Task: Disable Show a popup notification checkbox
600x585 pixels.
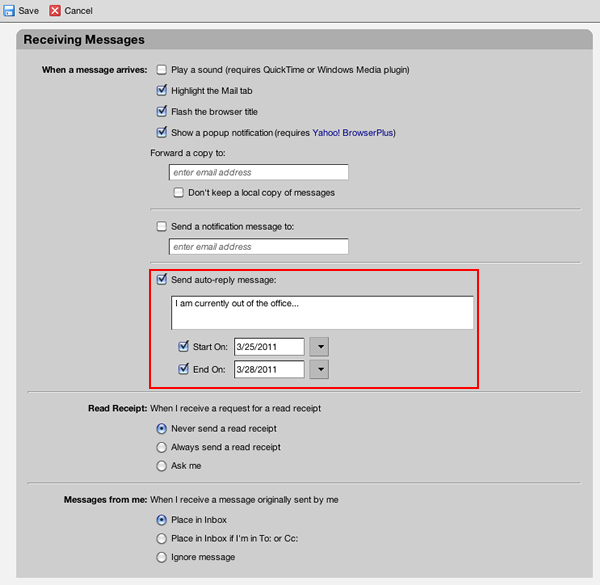Action: tap(161, 132)
